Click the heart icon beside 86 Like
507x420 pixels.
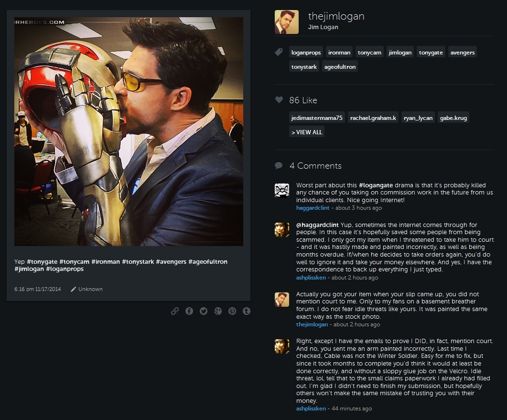(x=279, y=100)
